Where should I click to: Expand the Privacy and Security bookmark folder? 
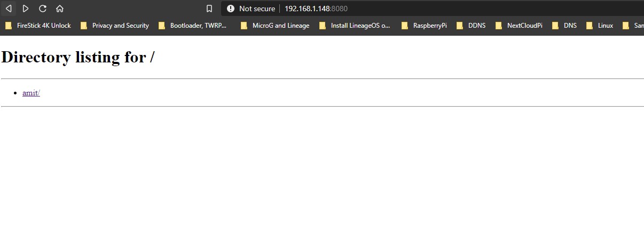tap(115, 26)
